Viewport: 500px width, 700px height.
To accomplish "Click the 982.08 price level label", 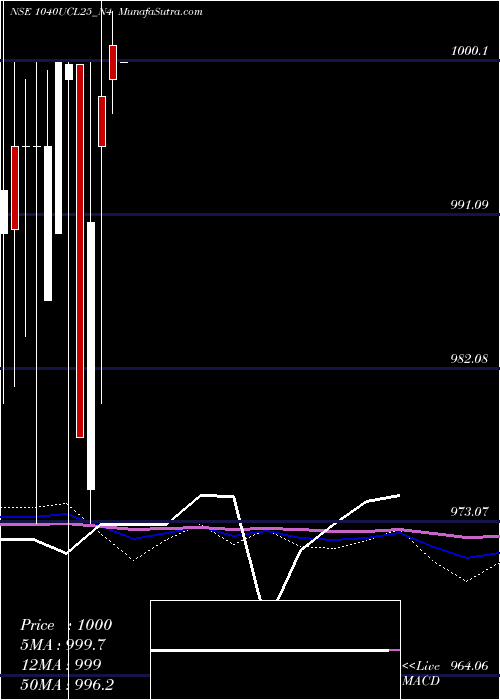I will click(468, 359).
